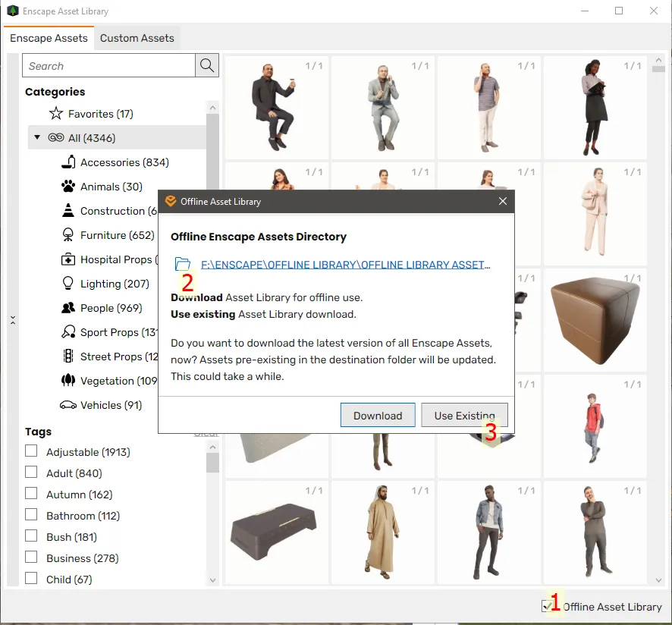The image size is (672, 625).
Task: Enable the Adjustable tag checkbox
Action: coord(31,451)
